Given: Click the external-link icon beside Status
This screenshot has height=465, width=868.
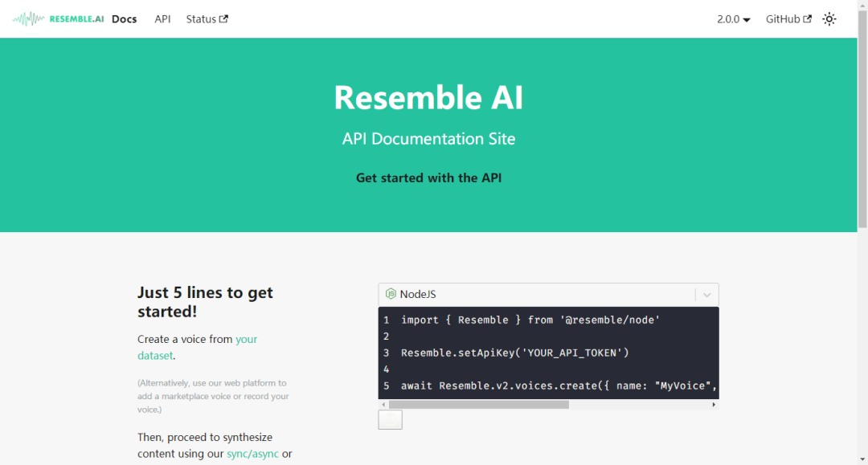Looking at the screenshot, I should click(x=223, y=18).
